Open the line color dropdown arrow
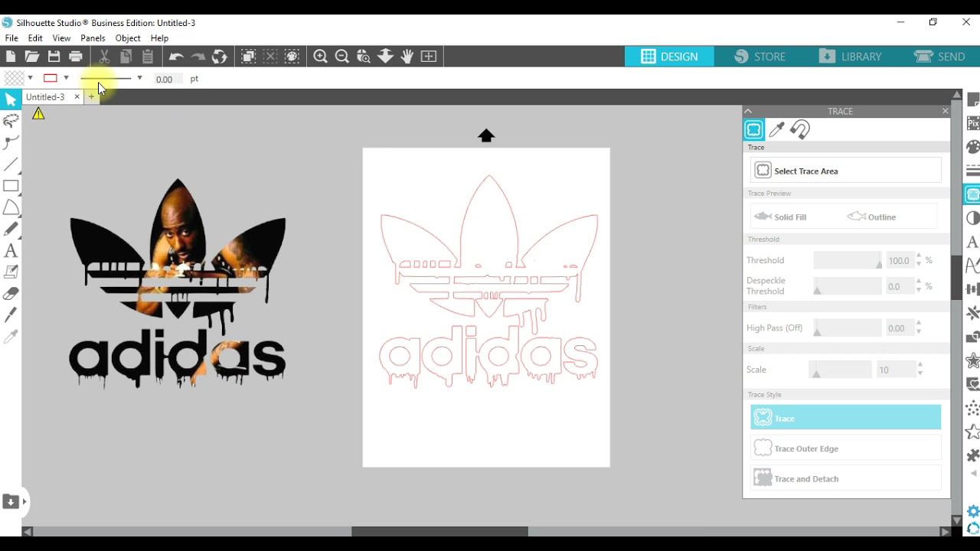Screen dimensions: 980x551 coord(66,78)
